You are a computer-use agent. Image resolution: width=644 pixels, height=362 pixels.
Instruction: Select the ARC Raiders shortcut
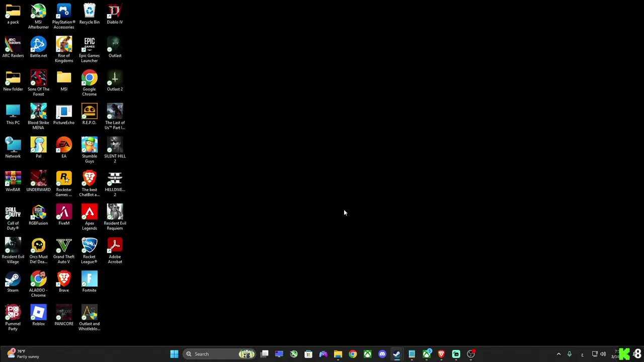[x=13, y=48]
